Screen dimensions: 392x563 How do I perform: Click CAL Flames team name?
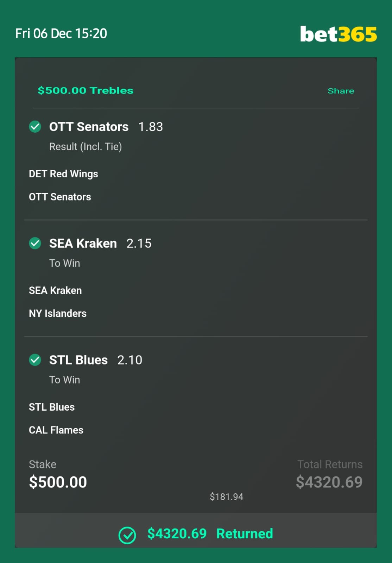pos(56,430)
